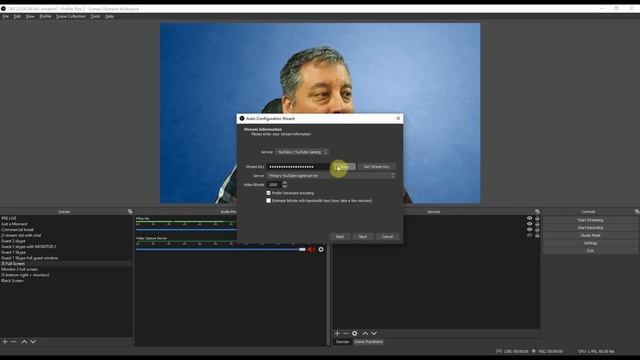Remove the selected scene with minus icon
Screen dimensions: 640x360
tap(14, 341)
